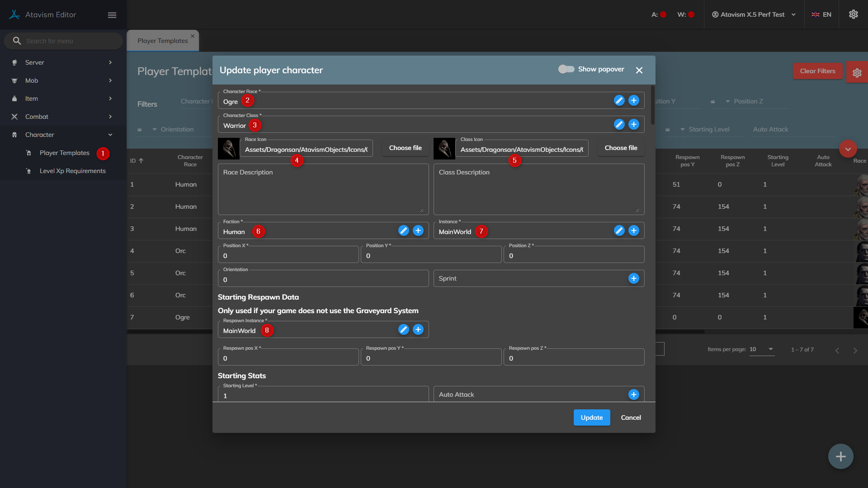Choose file for the Race Icon

pos(405,148)
